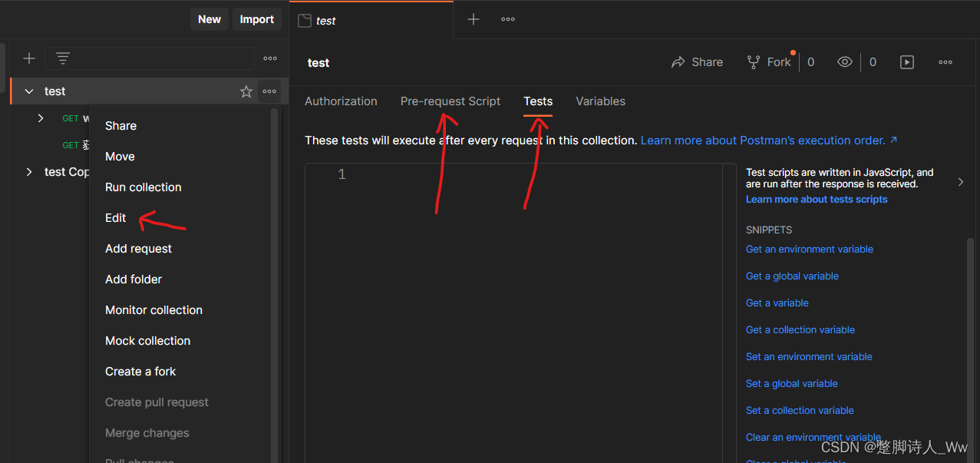Image resolution: width=980 pixels, height=463 pixels.
Task: Insert Get an environment variable snippet
Action: click(x=810, y=250)
